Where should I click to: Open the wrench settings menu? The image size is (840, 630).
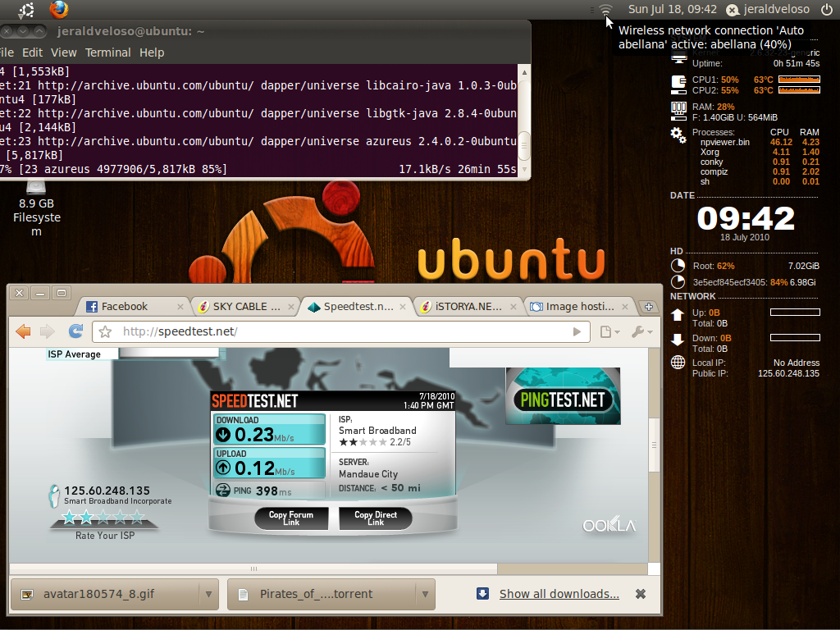[x=641, y=332]
